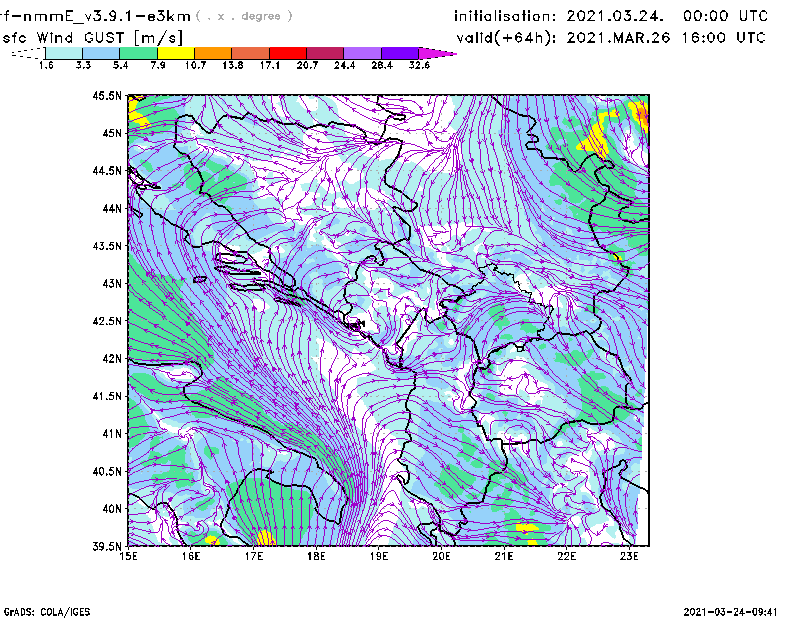
Task: Click the '39.5N' latitude label
Action: tap(107, 547)
